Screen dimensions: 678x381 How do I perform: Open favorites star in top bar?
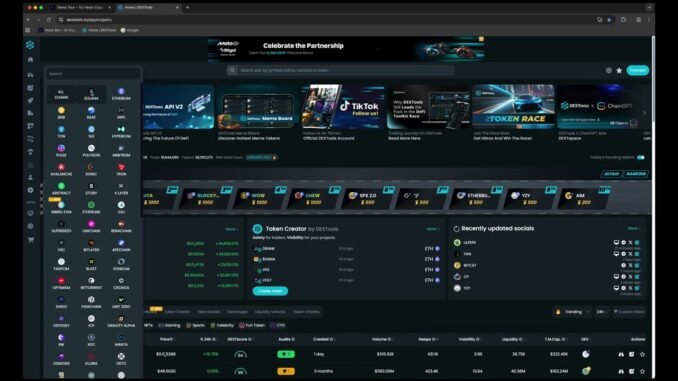(x=619, y=70)
